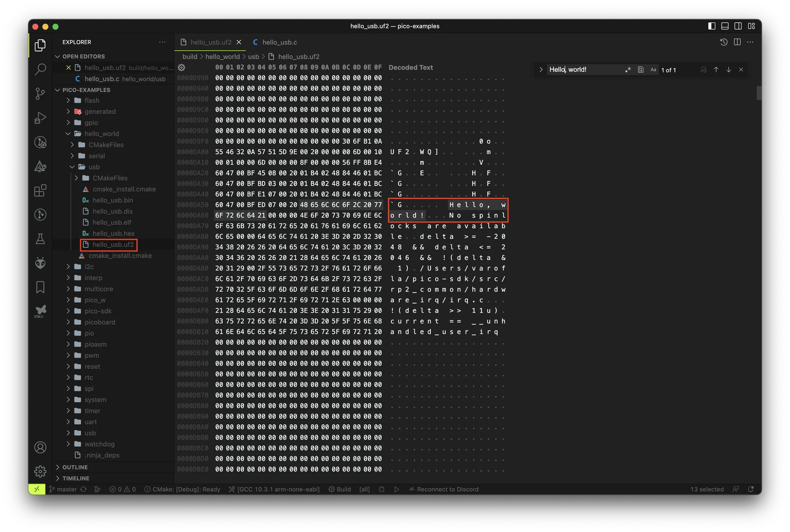Open the Extensions view
This screenshot has width=790, height=532.
click(x=40, y=190)
